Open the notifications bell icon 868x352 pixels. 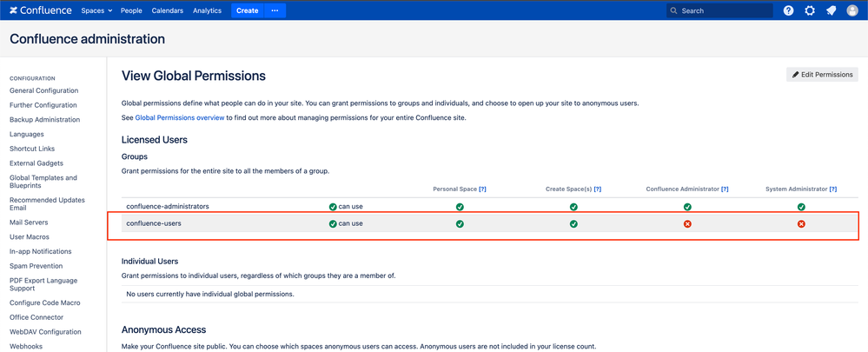[x=831, y=10]
